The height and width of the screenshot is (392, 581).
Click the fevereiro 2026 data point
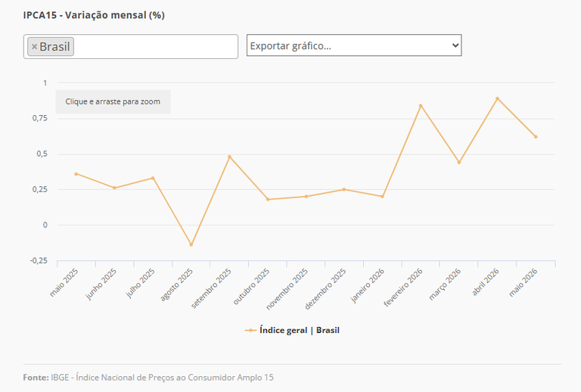[x=421, y=106]
